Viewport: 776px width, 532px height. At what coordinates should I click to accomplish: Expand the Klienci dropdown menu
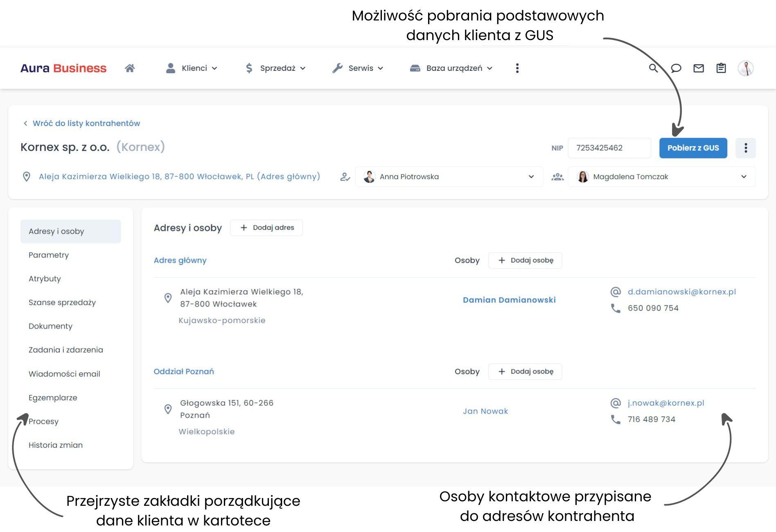point(192,68)
